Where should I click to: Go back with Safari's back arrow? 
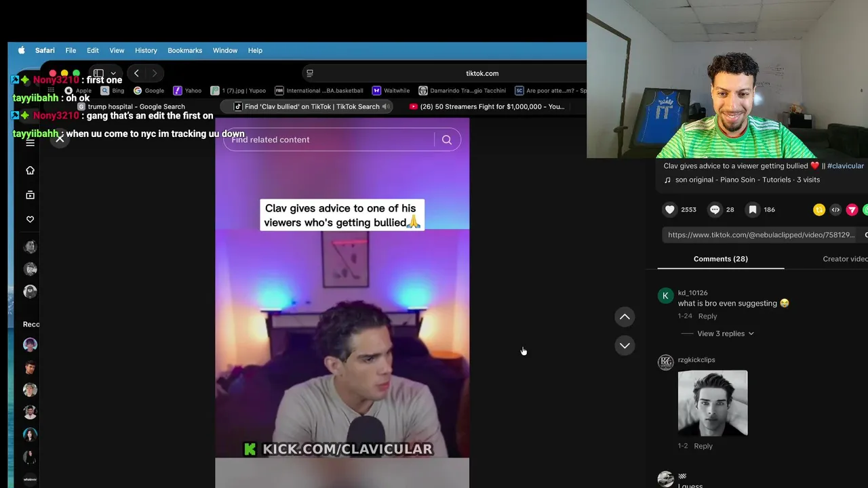[136, 73]
